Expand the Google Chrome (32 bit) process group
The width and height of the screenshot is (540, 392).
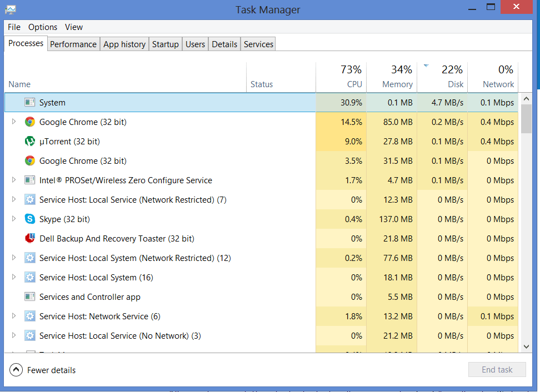14,122
